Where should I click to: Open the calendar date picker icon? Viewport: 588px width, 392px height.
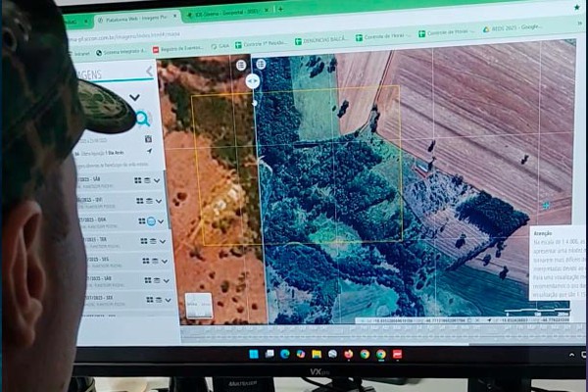149,139
